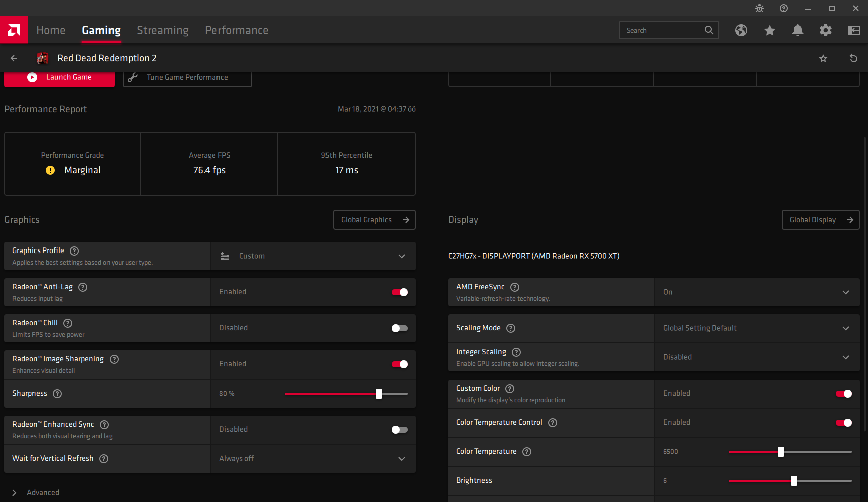This screenshot has width=868, height=502.
Task: Open the notifications bell
Action: (x=798, y=30)
